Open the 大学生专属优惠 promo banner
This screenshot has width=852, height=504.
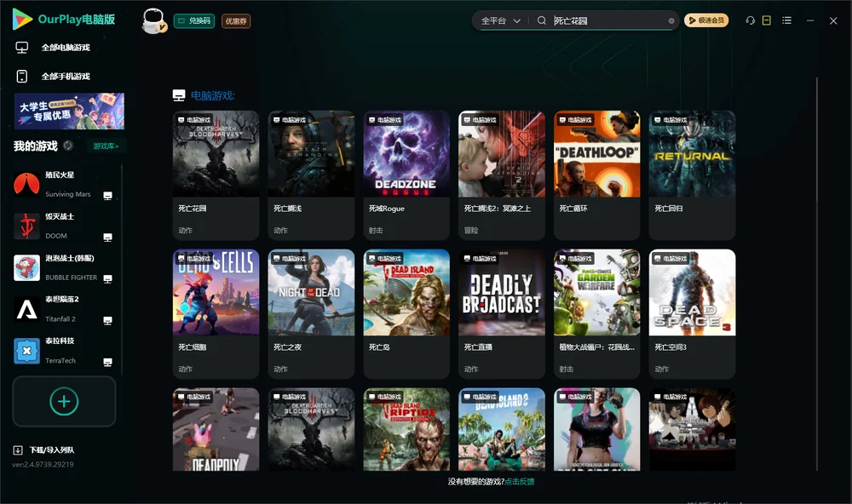point(69,111)
